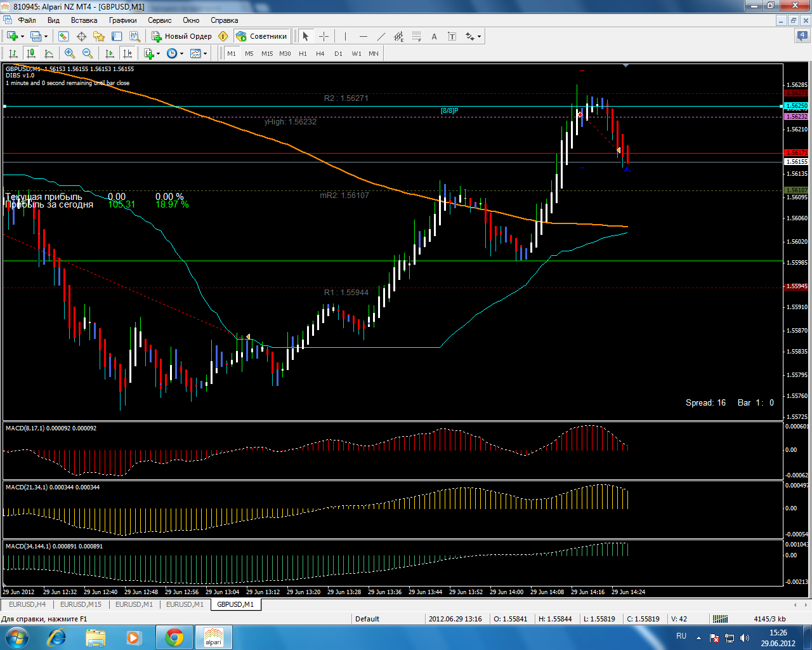Screen dimensions: 812x650
Task: Select the vertical line drawing tool
Action: click(344, 36)
